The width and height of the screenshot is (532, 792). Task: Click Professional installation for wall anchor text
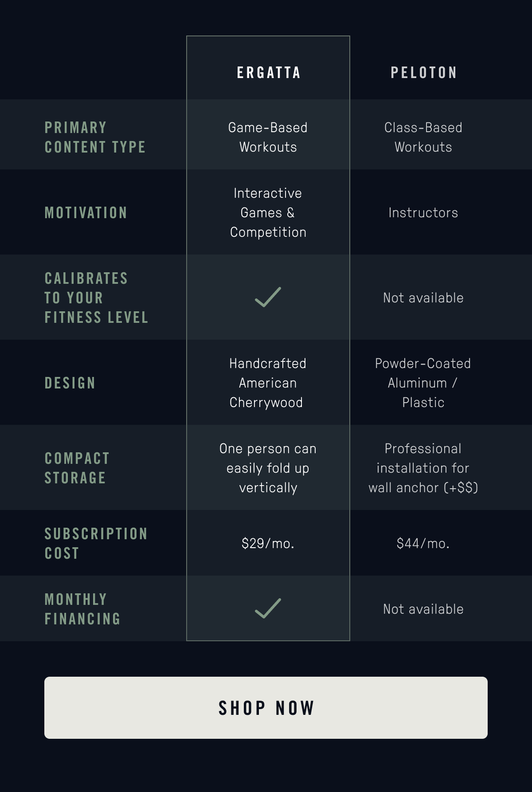(423, 468)
